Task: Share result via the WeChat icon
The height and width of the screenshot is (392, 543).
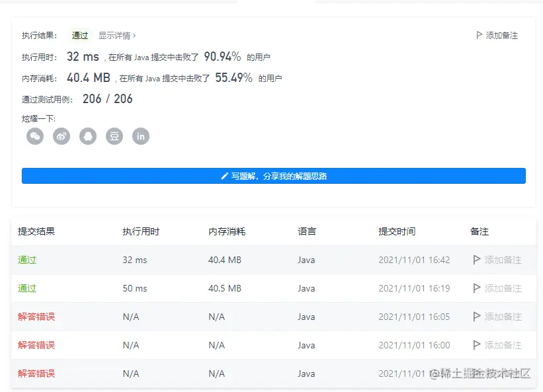Action: point(35,136)
